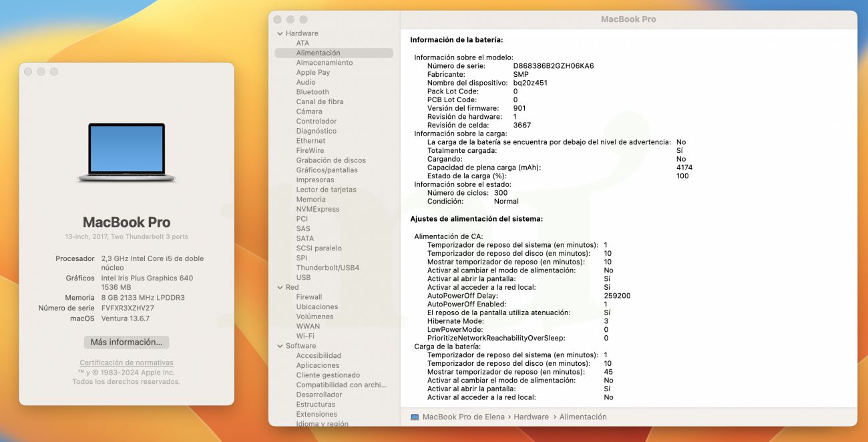Select NVMExpress in the sidebar
The image size is (868, 442).
pos(318,209)
